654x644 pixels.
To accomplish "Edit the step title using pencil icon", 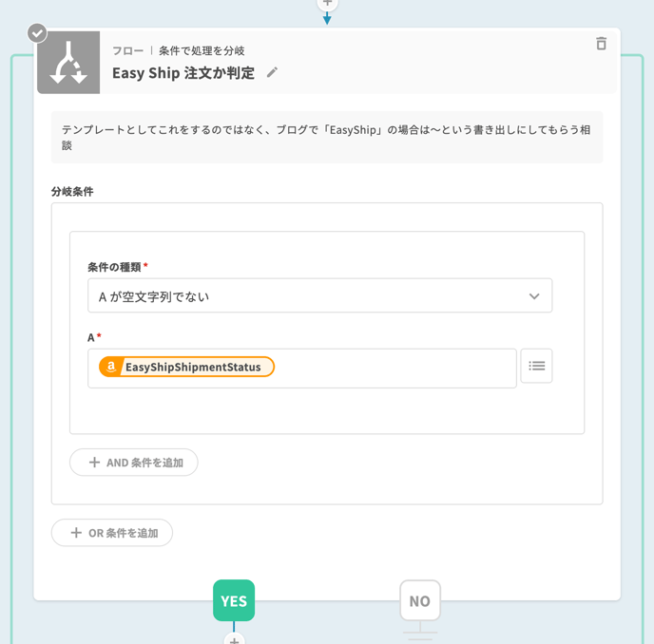I will tap(272, 73).
